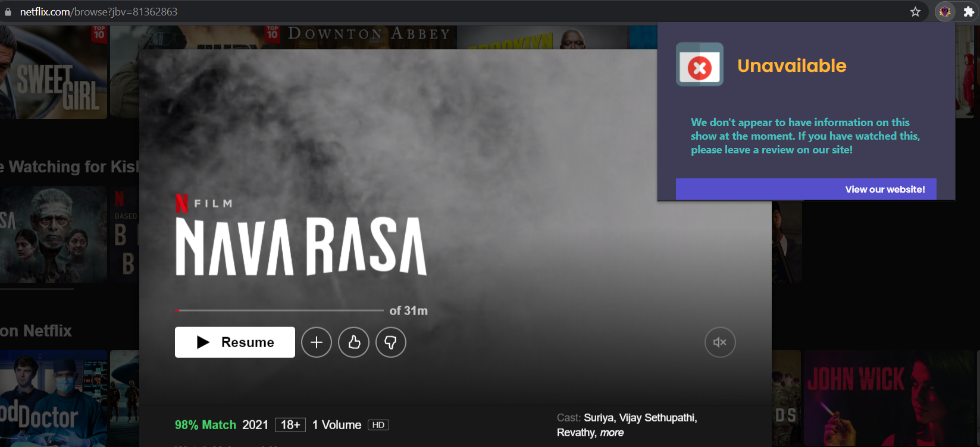Click the 98% Match text

(205, 425)
